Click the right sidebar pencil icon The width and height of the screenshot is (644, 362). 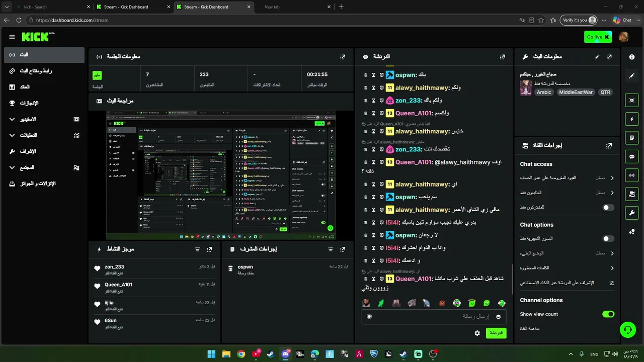click(632, 76)
